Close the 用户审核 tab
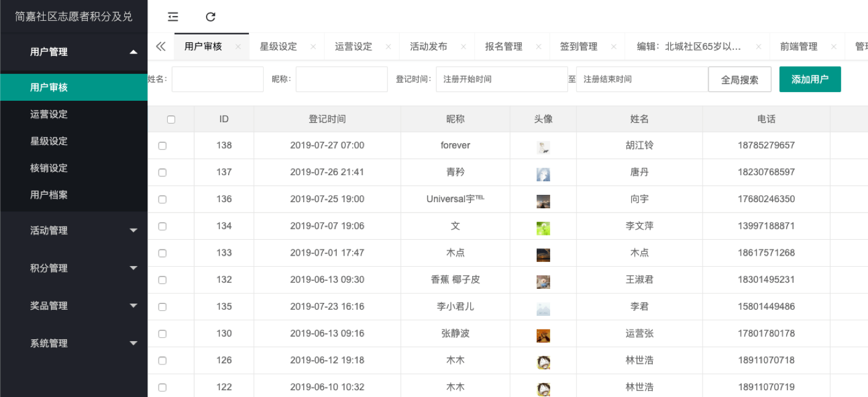 238,47
